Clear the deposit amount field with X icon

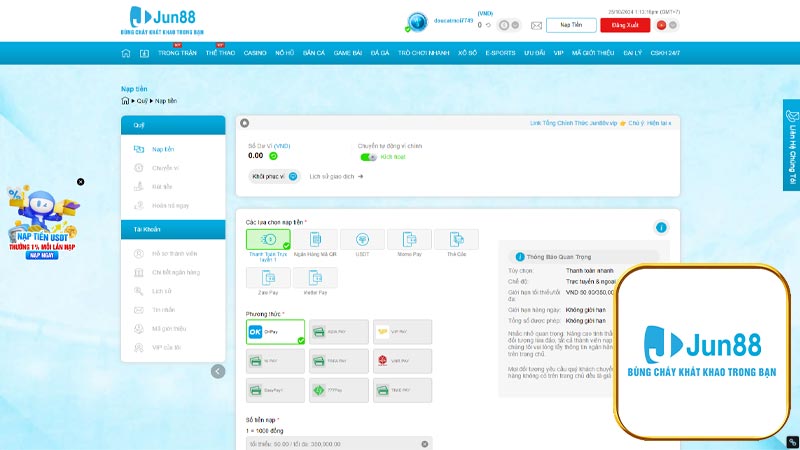pyautogui.click(x=424, y=444)
